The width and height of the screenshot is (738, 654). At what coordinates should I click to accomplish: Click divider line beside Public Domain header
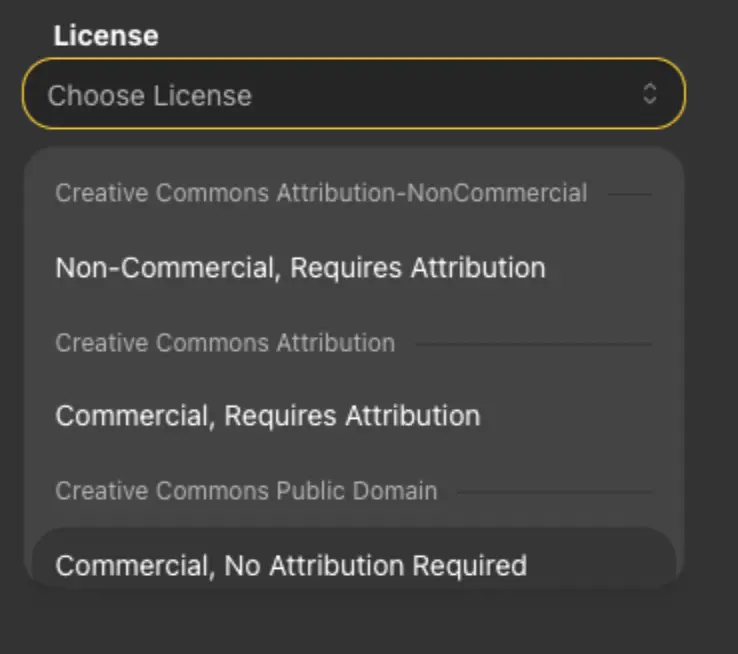tap(554, 492)
